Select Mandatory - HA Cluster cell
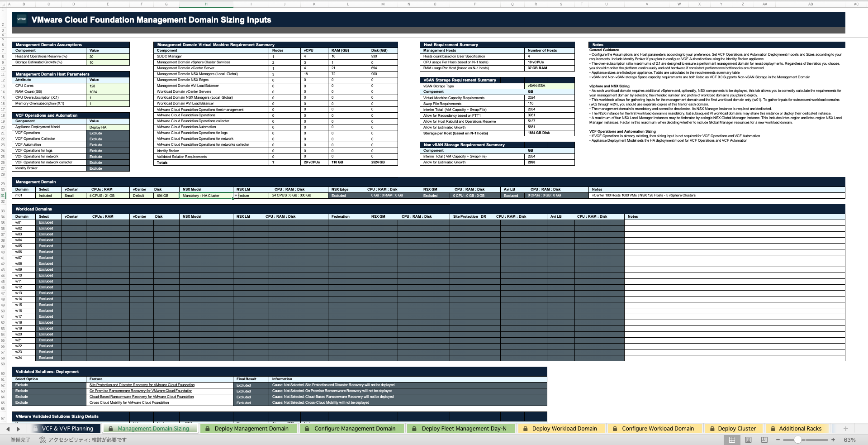Screen dimensions: 868x445 pos(206,196)
